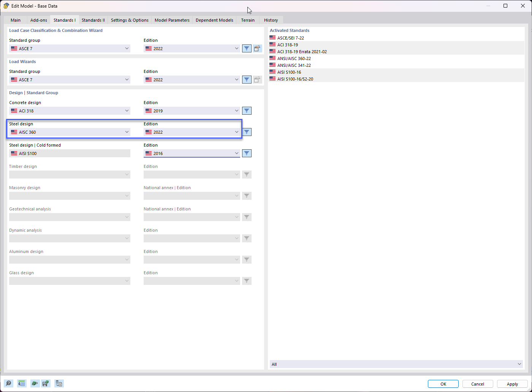Open the Load Wizards standard group ASCE 7 dropdown
This screenshot has height=392, width=532.
click(x=70, y=80)
